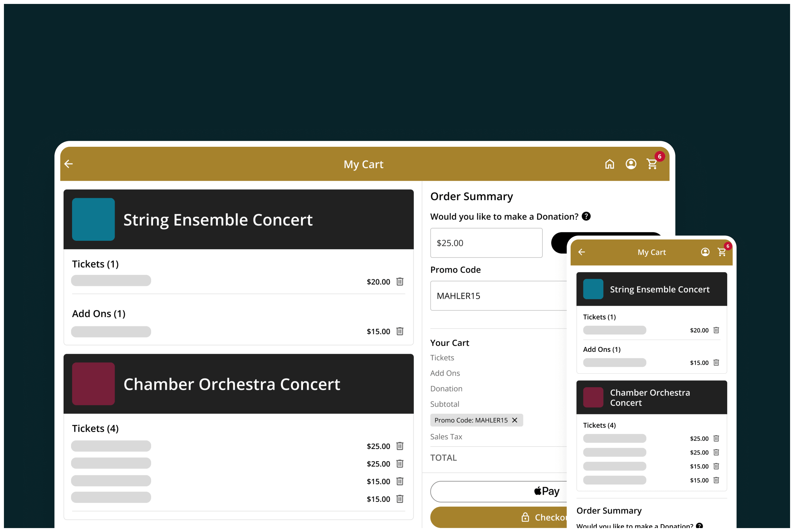Screen dimensions: 794x532
Task: Remove third Chamber ticket ($15.00) in mobile view
Action: tap(716, 466)
